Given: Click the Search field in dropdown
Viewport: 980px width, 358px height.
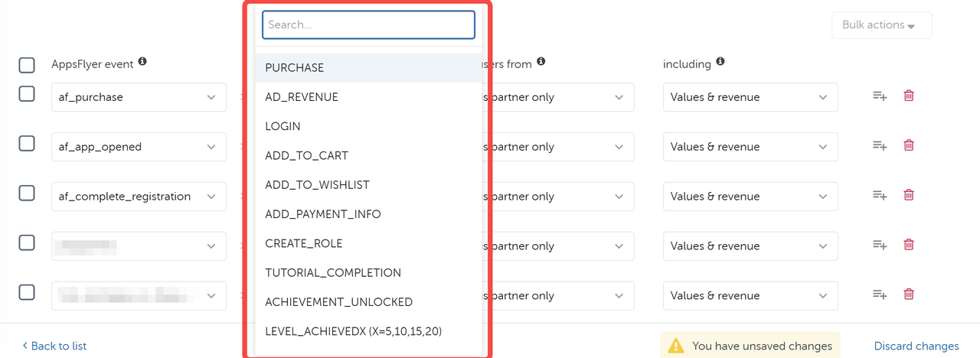Looking at the screenshot, I should tap(368, 24).
